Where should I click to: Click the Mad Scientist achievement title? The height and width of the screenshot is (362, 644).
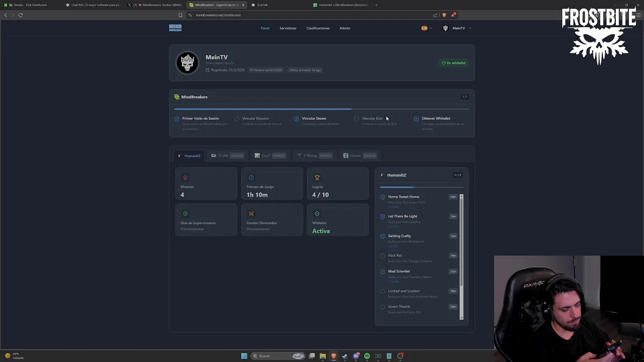pyautogui.click(x=399, y=271)
